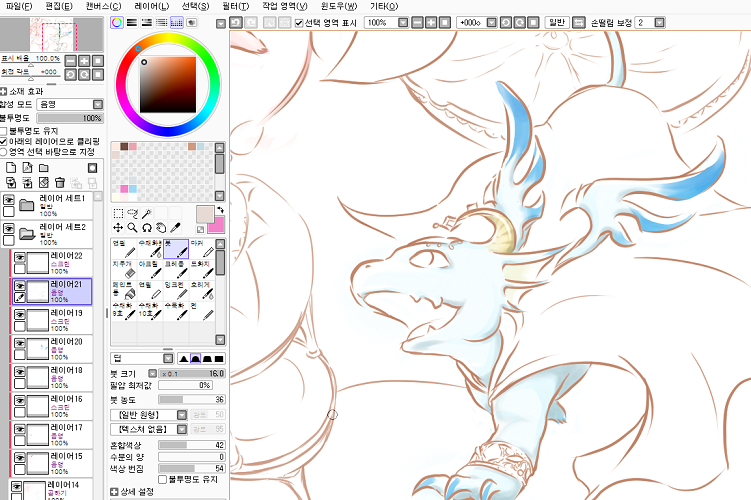Select the zoom magnifier tool
Viewport: 751px width, 500px height.
coord(132,227)
